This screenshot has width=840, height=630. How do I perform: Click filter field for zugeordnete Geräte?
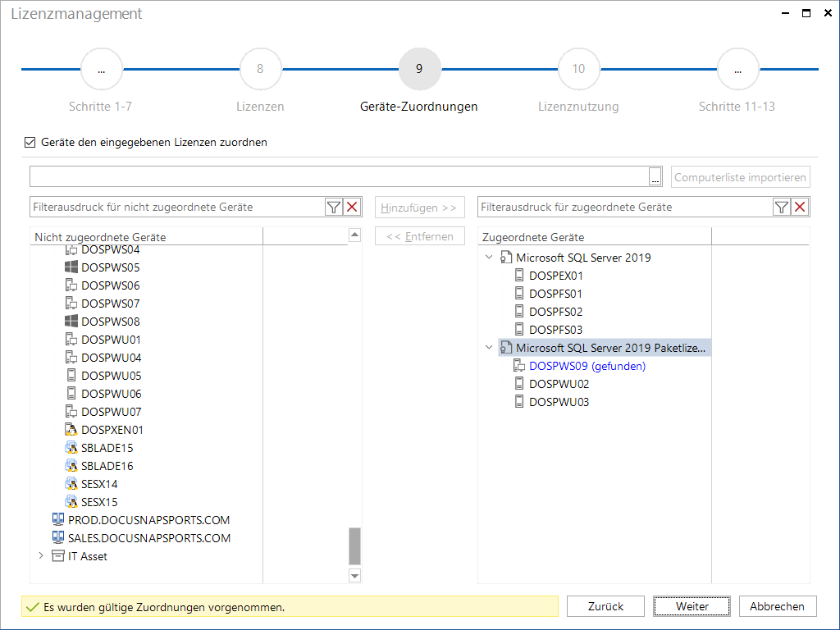pyautogui.click(x=625, y=208)
